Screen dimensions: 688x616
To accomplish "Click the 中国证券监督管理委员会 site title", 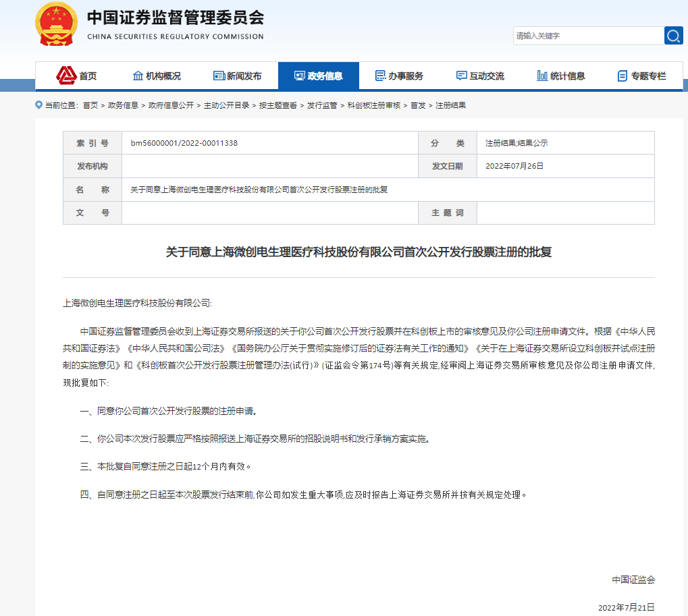I will (x=176, y=18).
